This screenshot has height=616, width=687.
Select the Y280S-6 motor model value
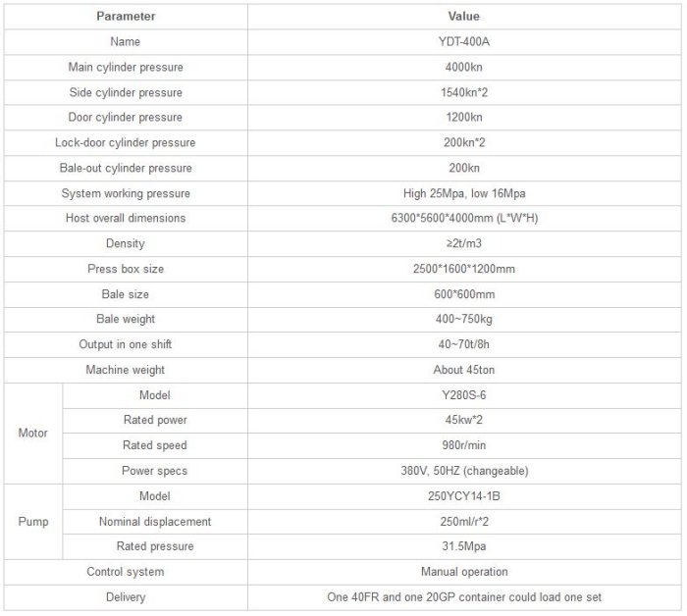[464, 395]
